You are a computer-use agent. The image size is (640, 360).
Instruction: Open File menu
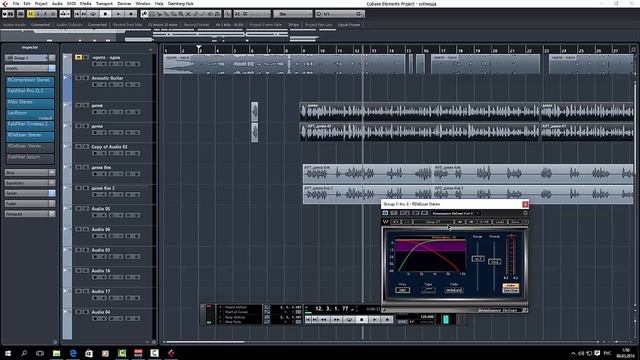point(16,4)
